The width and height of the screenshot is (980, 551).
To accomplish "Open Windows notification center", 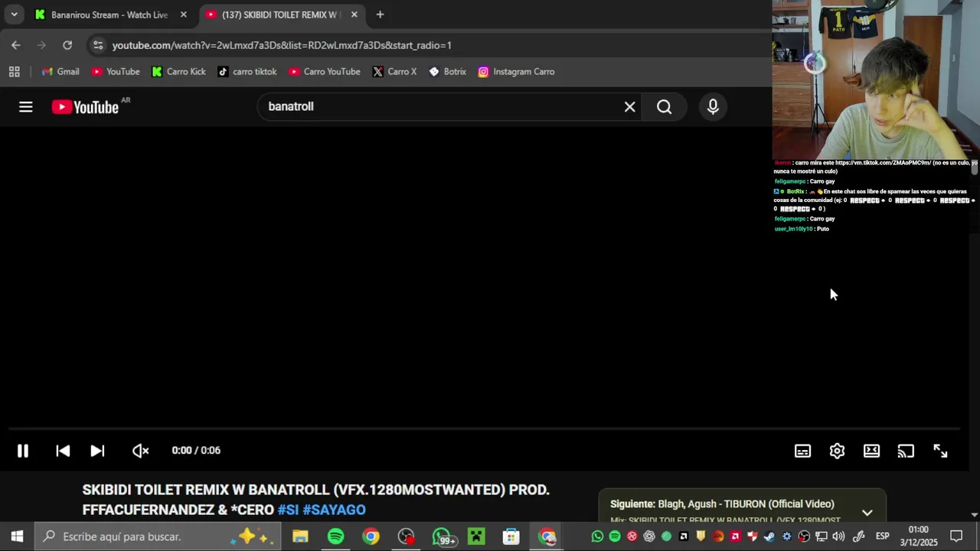I will click(956, 536).
